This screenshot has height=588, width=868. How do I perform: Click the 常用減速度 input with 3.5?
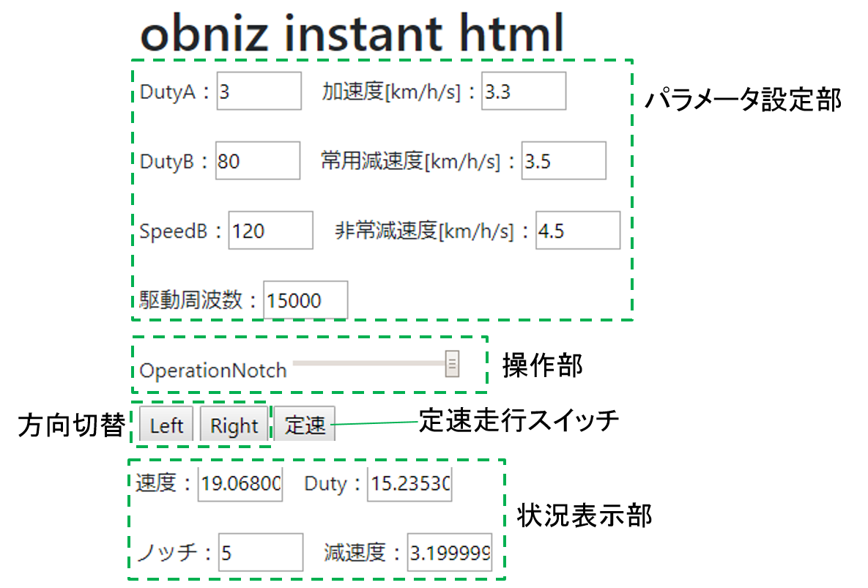click(564, 161)
